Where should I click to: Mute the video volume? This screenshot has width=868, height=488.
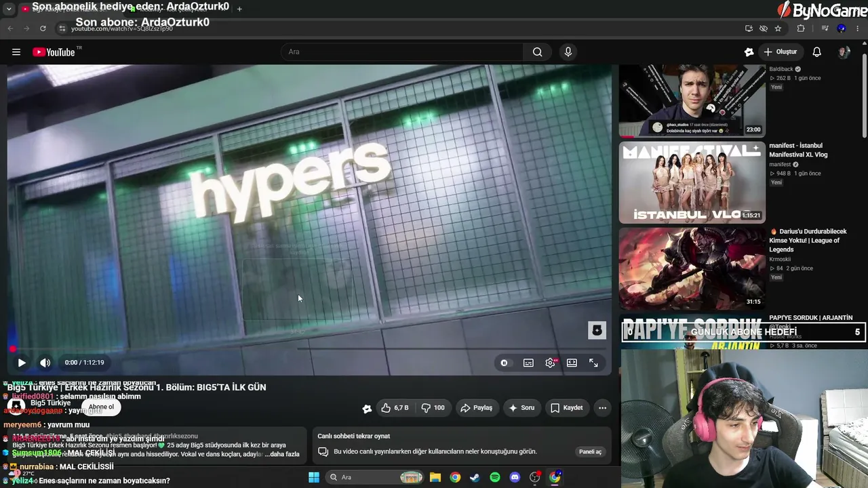coord(45,363)
